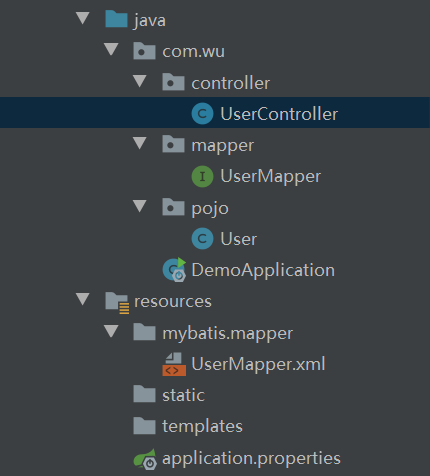
Task: Click the application.properties Spring leaf icon
Action: click(145, 459)
